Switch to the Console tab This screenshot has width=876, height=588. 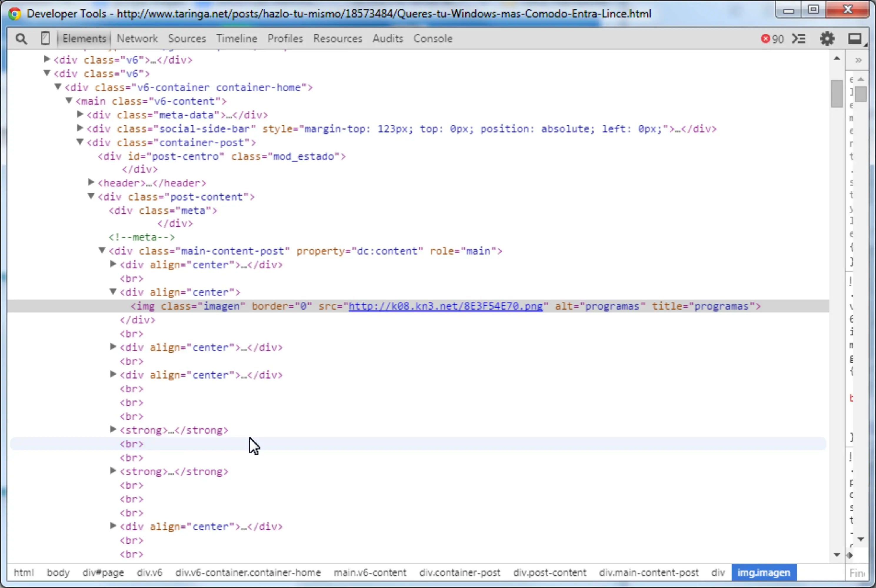tap(433, 39)
